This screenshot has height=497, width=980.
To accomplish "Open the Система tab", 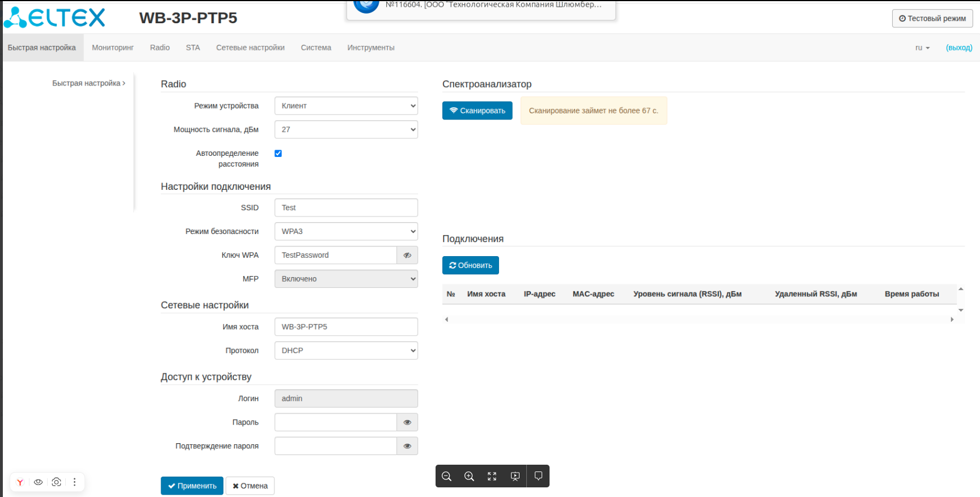I will (x=316, y=48).
